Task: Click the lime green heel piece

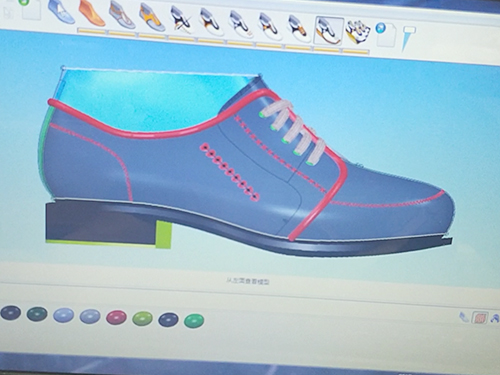Action: (x=164, y=235)
